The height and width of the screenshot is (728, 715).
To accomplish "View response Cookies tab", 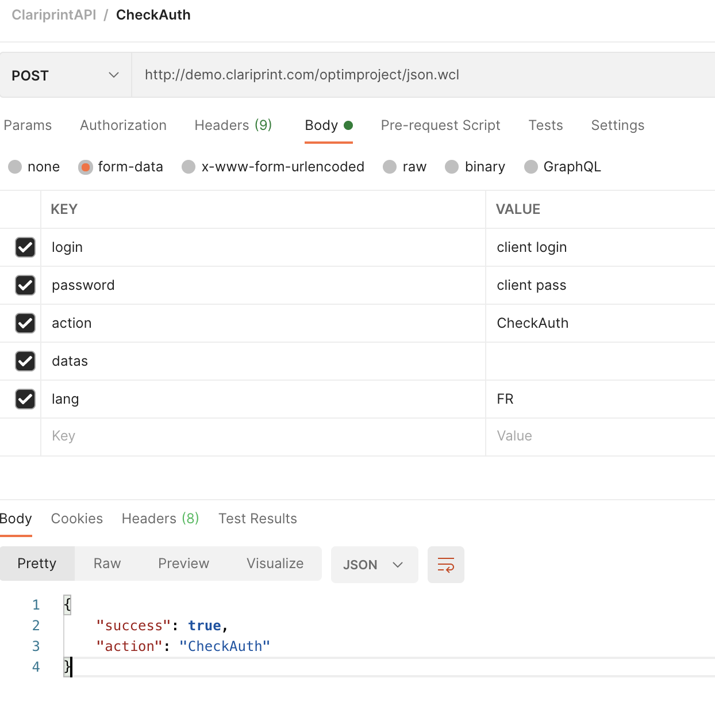I will point(77,519).
